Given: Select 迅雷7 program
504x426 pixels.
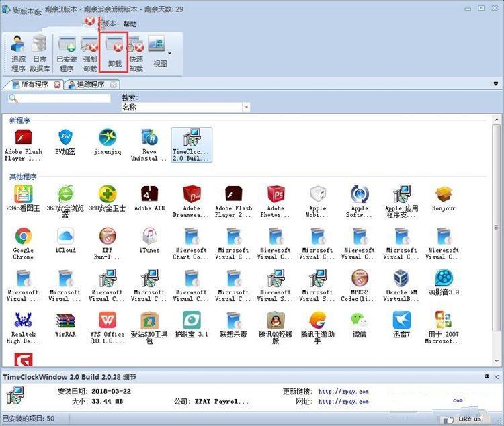Looking at the screenshot, I should pyautogui.click(x=401, y=325).
